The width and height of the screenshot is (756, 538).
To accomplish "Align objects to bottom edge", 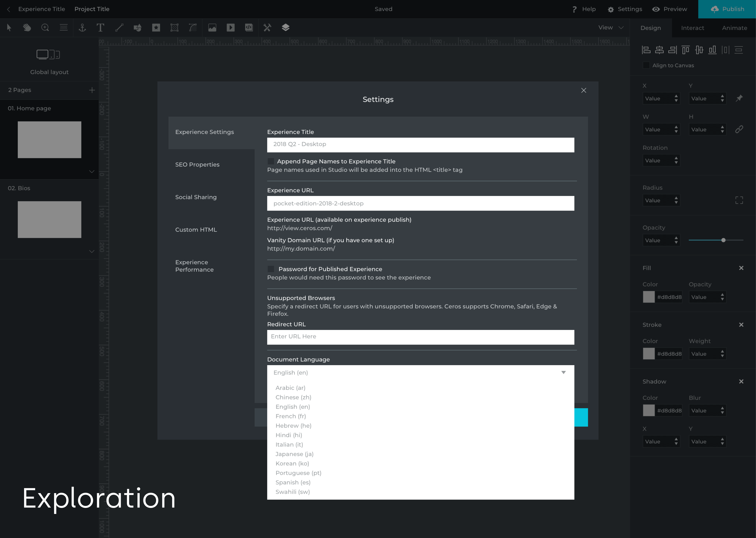I will pyautogui.click(x=712, y=50).
